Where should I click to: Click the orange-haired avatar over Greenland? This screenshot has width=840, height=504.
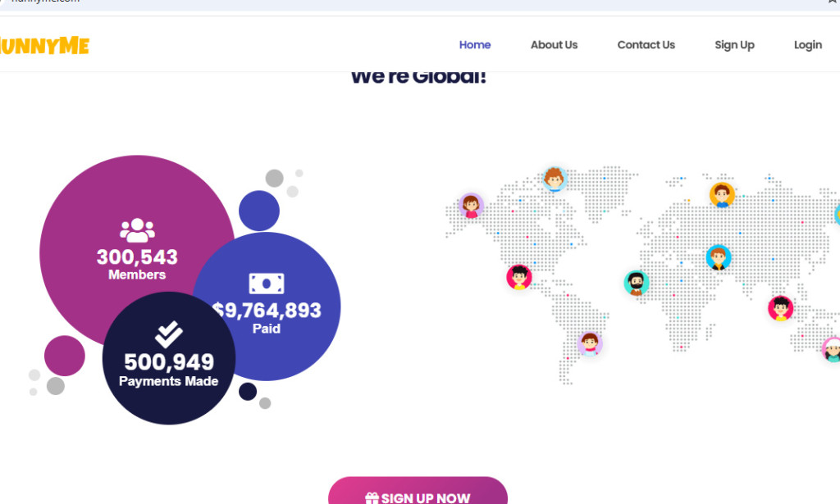pyautogui.click(x=555, y=179)
